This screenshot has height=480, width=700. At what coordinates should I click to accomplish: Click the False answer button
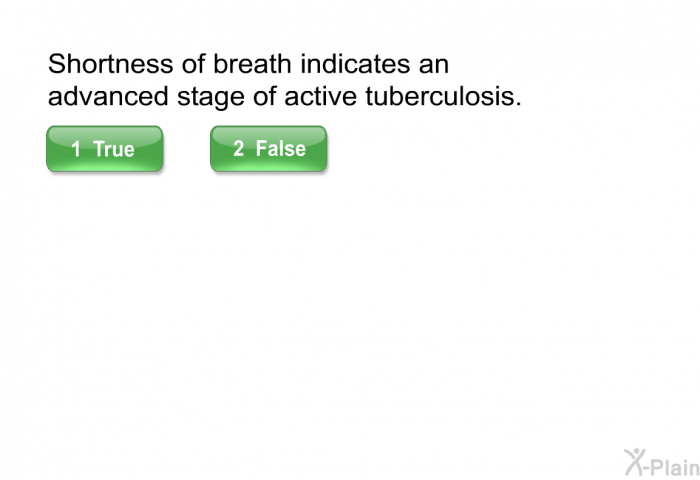point(268,149)
